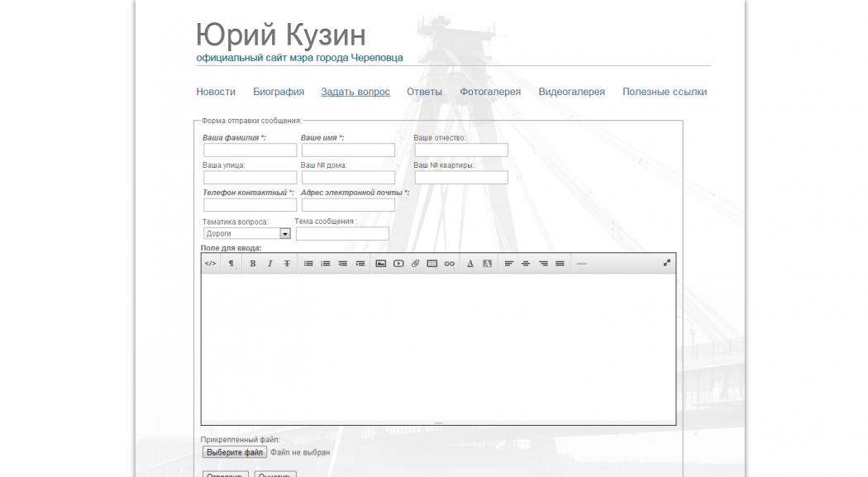Open Видеогалерея section
This screenshot has height=477, width=868.
click(x=572, y=92)
